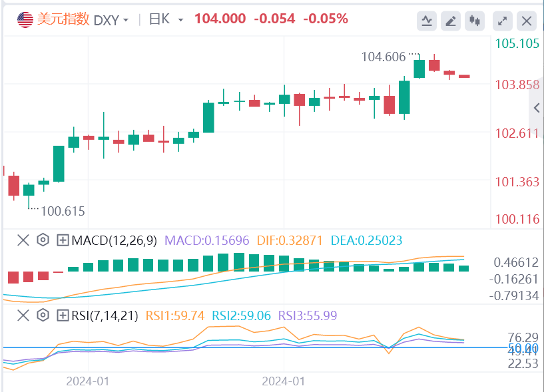
Task: Remove the RSI indicator
Action: click(23, 315)
